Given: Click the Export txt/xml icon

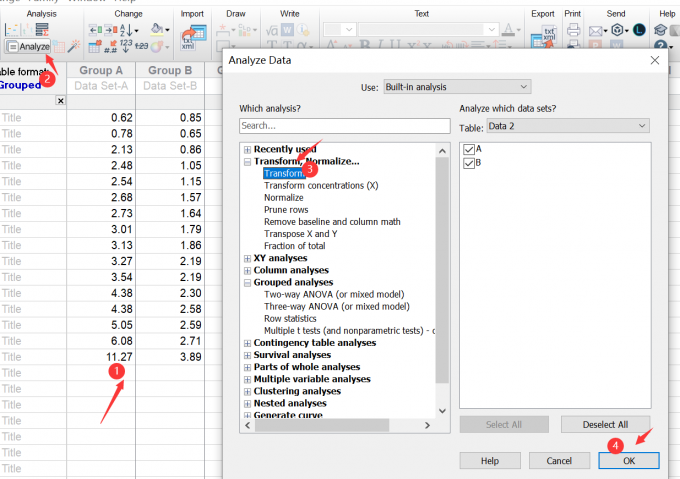Looking at the screenshot, I should (549, 37).
